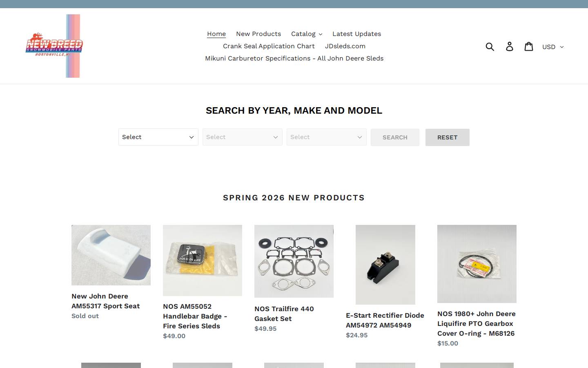Click the account log in icon
This screenshot has width=588, height=368.
point(510,46)
